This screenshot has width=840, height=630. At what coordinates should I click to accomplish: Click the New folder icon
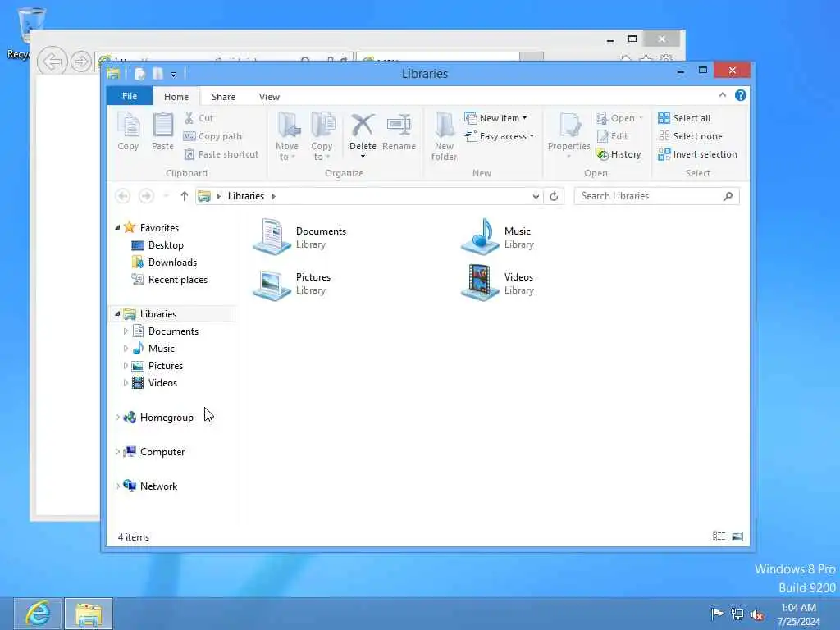click(444, 137)
